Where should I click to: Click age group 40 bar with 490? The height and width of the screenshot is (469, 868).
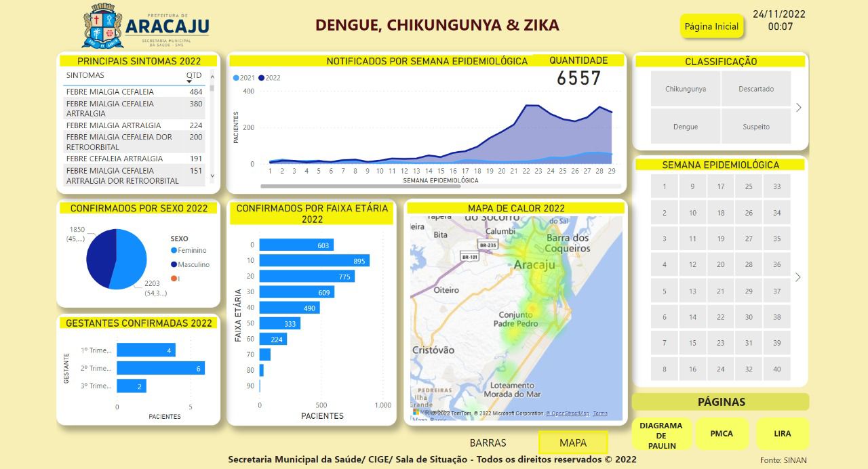tap(290, 308)
